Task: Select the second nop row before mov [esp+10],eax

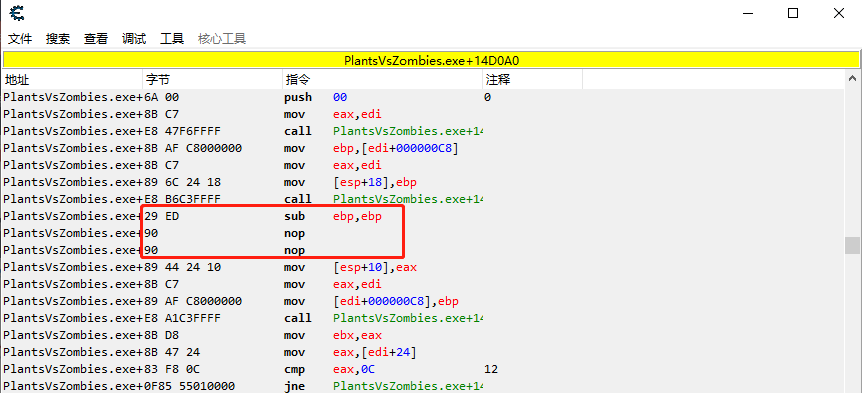Action: coord(422,250)
